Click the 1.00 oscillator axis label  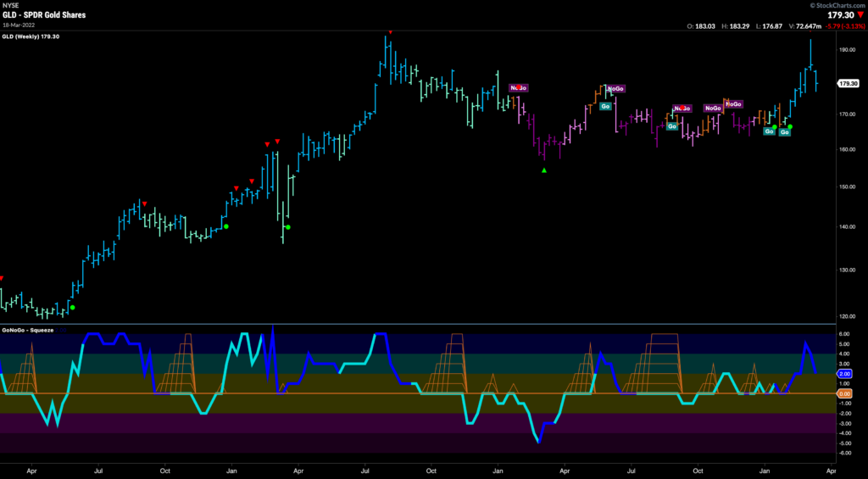tap(844, 384)
